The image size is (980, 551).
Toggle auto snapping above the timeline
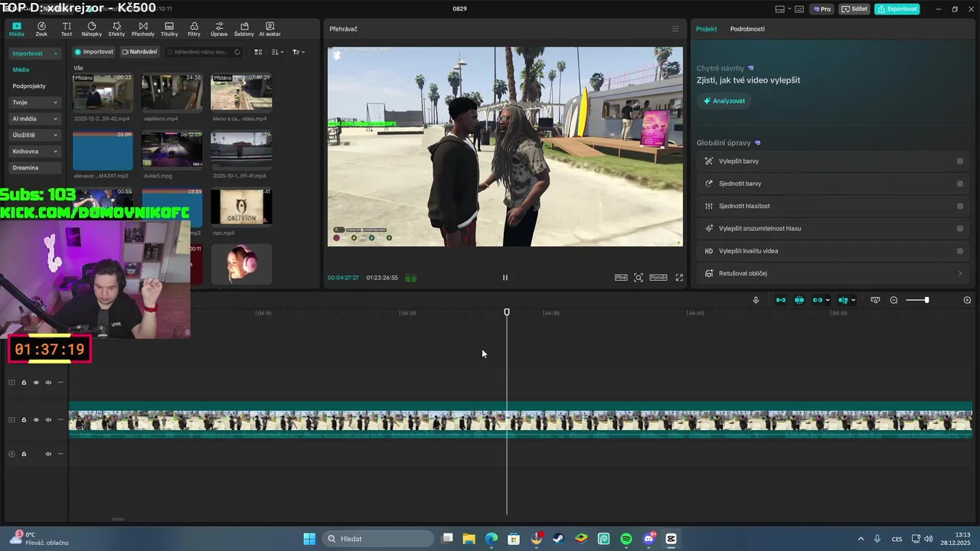[x=799, y=300]
